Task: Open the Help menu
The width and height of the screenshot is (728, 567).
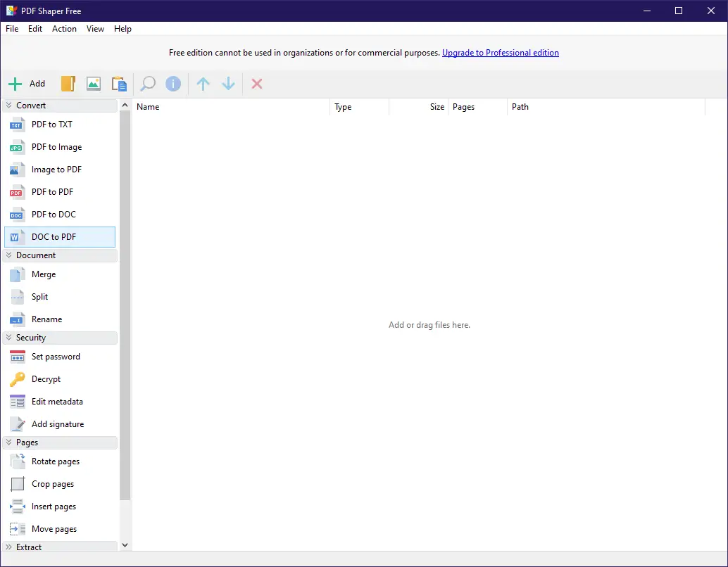Action: [123, 29]
